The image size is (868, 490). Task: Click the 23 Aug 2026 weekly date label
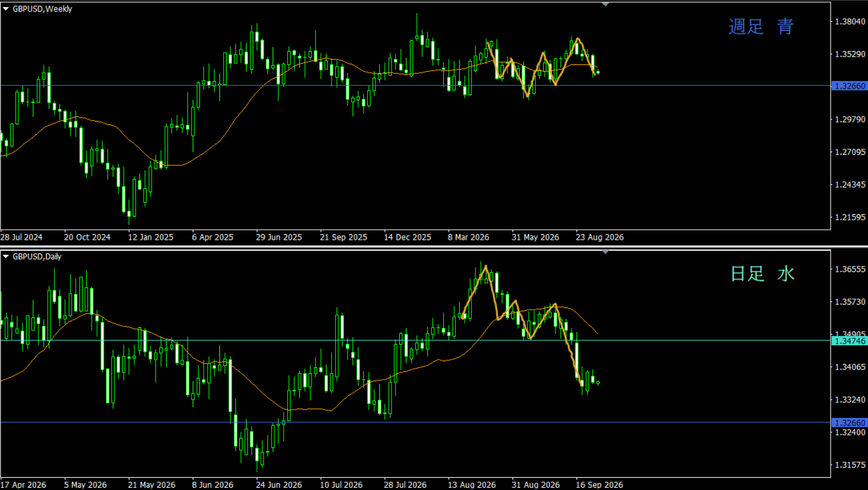point(600,237)
